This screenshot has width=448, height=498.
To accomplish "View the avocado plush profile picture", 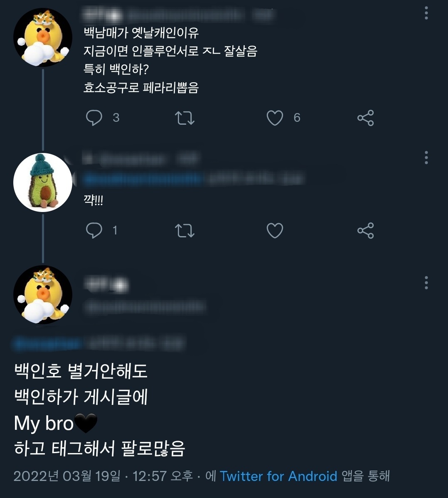I will pyautogui.click(x=43, y=182).
